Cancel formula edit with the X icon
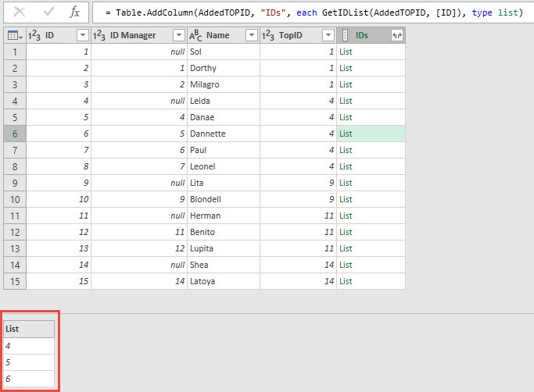 [20, 12]
